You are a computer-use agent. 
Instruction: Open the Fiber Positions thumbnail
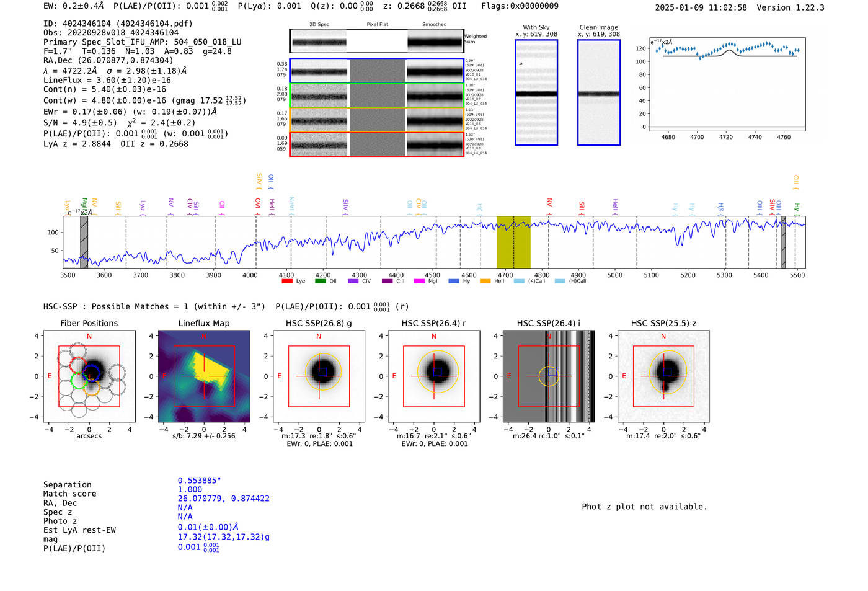click(89, 376)
